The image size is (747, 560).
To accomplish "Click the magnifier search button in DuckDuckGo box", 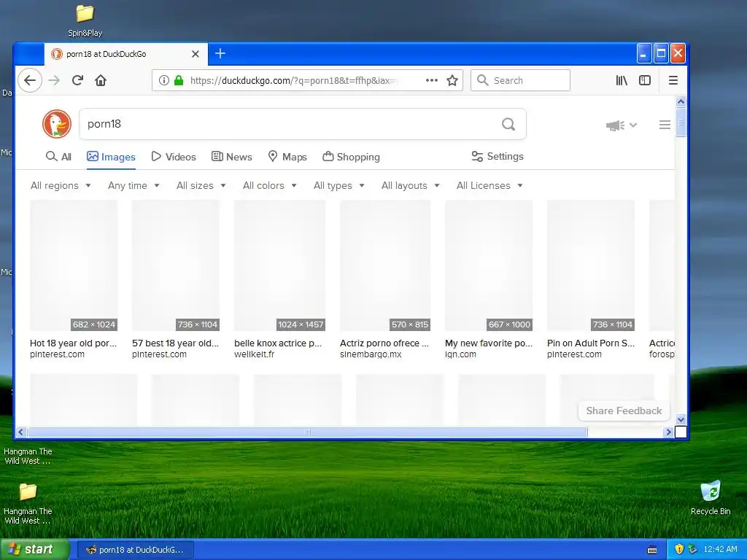I will coord(508,124).
